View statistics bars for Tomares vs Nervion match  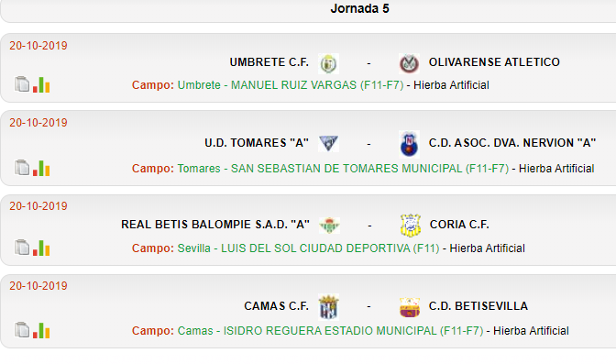click(x=41, y=168)
